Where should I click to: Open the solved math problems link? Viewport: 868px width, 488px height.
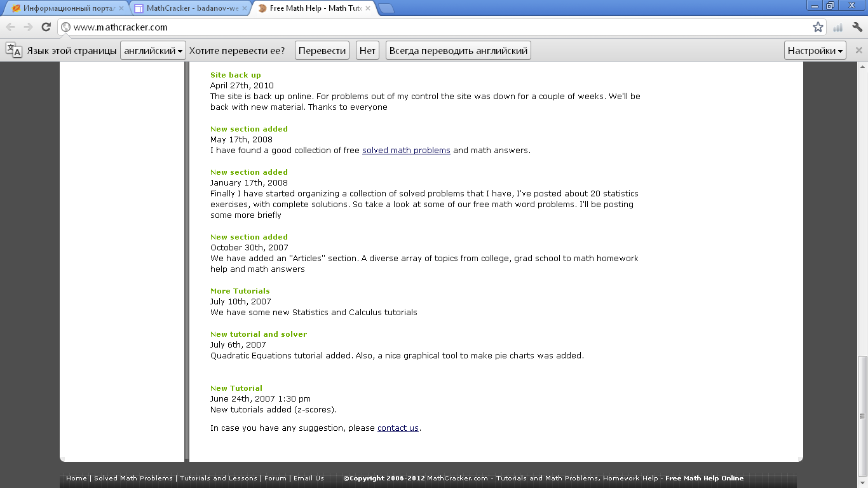point(406,151)
